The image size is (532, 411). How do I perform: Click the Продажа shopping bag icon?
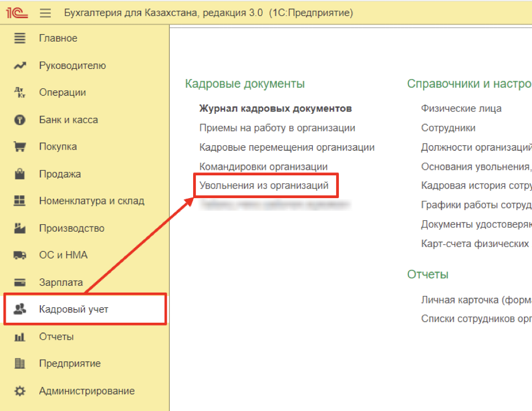[20, 174]
